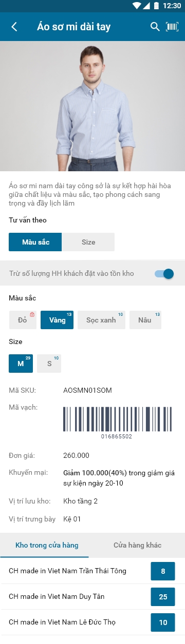This screenshot has height=644, width=185.
Task: Select the Size consultation option
Action: pyautogui.click(x=88, y=242)
